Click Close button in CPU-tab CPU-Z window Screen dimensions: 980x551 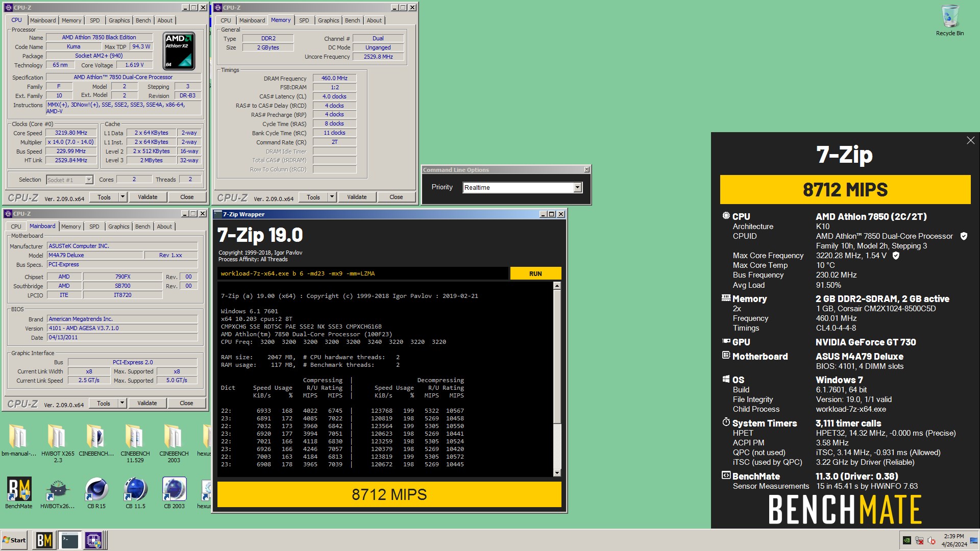coord(187,197)
